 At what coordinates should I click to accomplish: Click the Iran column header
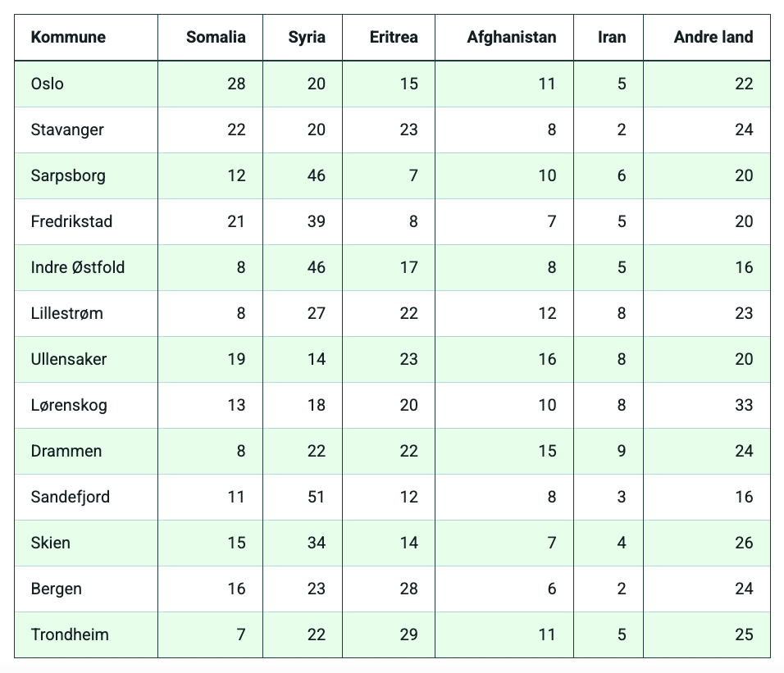click(612, 37)
